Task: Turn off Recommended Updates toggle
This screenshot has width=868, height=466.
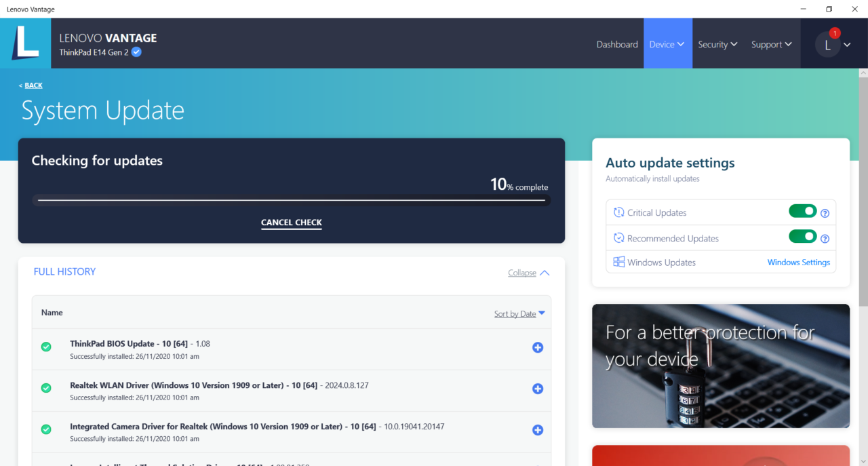Action: coord(802,237)
